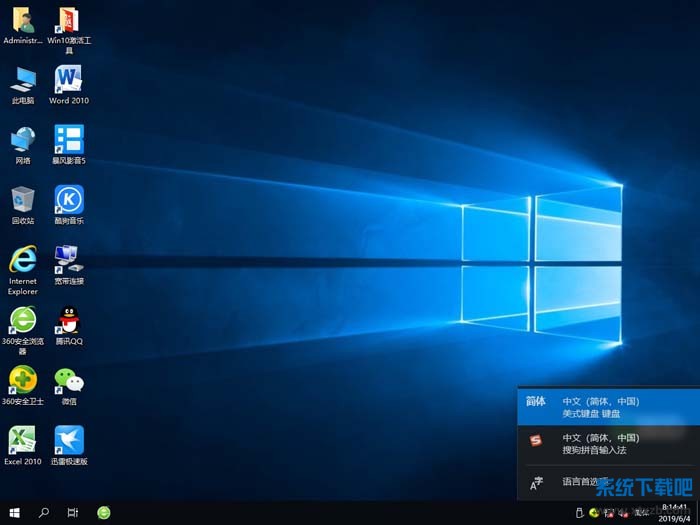Click the taskbar clock showing 2019/6/4

676,513
